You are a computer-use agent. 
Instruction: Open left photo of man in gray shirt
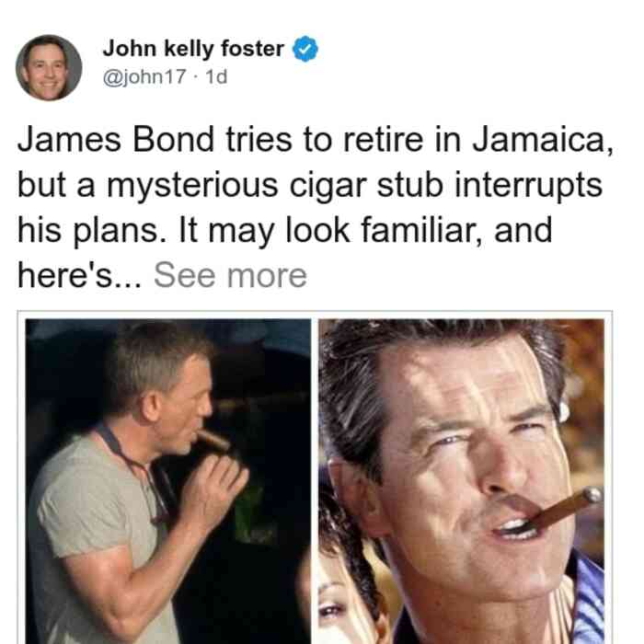168,481
